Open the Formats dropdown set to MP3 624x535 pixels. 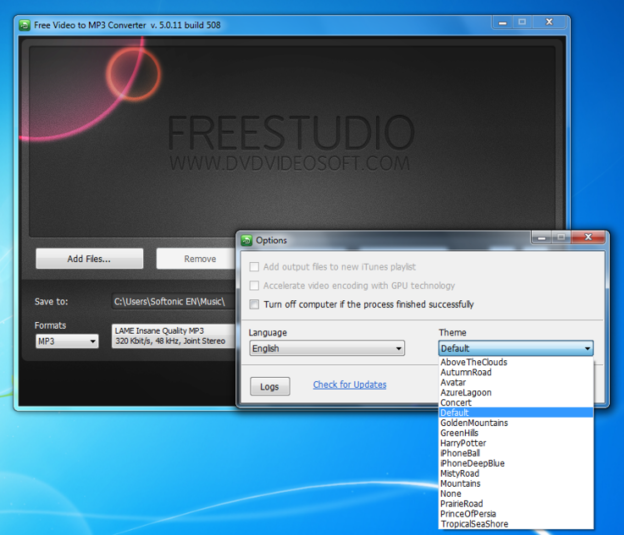pyautogui.click(x=67, y=341)
